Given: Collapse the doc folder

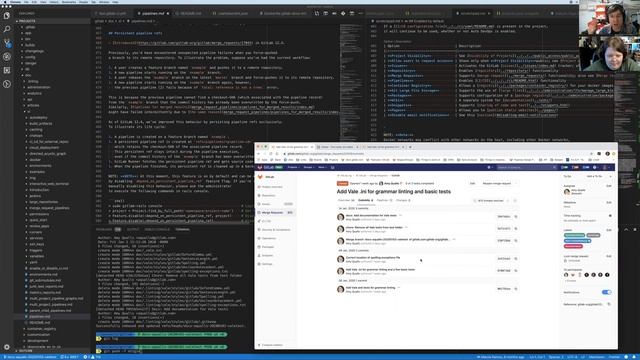Looking at the screenshot, I should [28, 75].
